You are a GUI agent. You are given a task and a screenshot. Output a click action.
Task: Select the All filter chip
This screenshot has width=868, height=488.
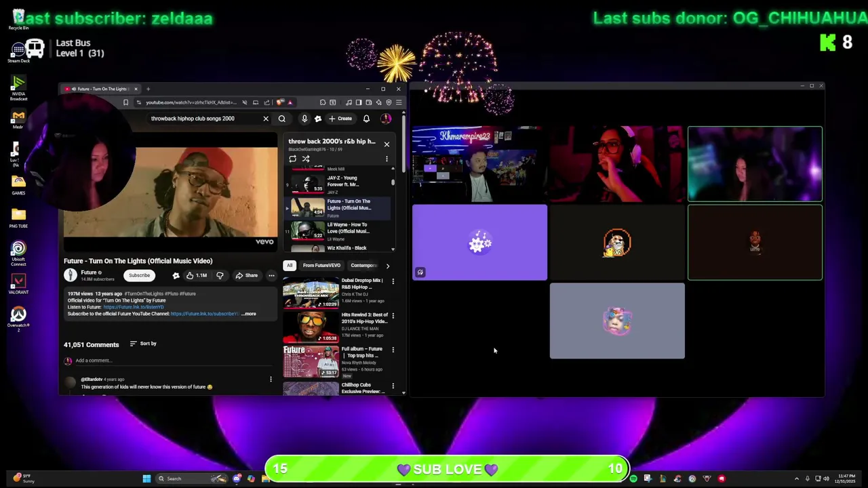290,266
